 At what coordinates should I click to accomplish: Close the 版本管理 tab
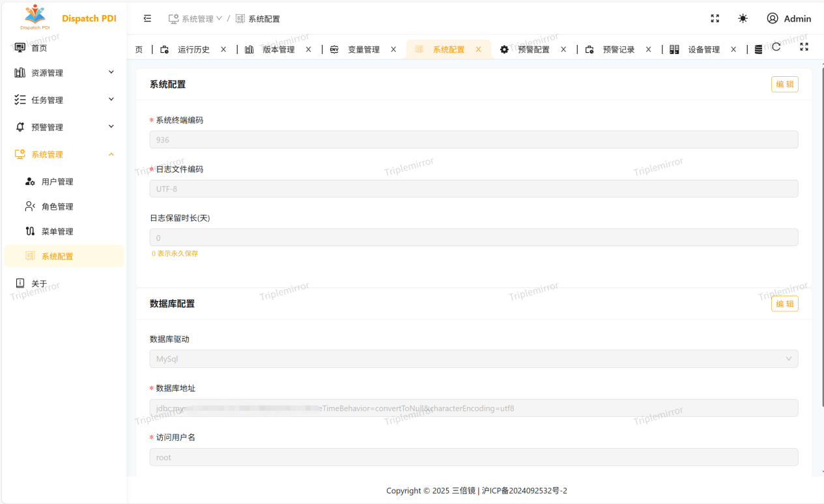[308, 49]
